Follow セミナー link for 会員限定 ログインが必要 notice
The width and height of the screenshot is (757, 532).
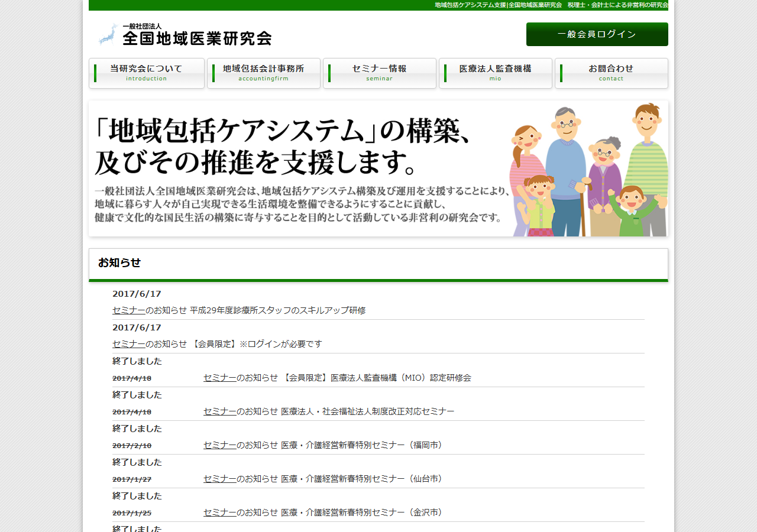pyautogui.click(x=129, y=344)
